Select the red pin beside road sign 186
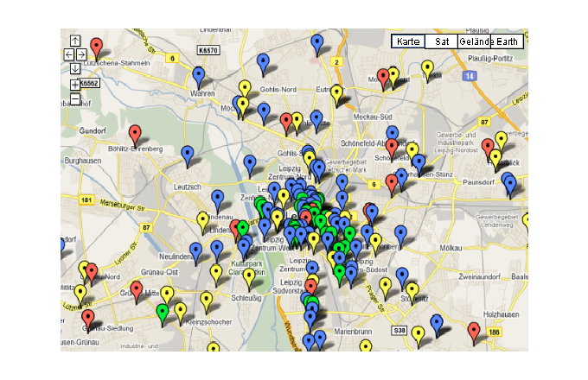The width and height of the screenshot is (588, 380). [x=474, y=331]
